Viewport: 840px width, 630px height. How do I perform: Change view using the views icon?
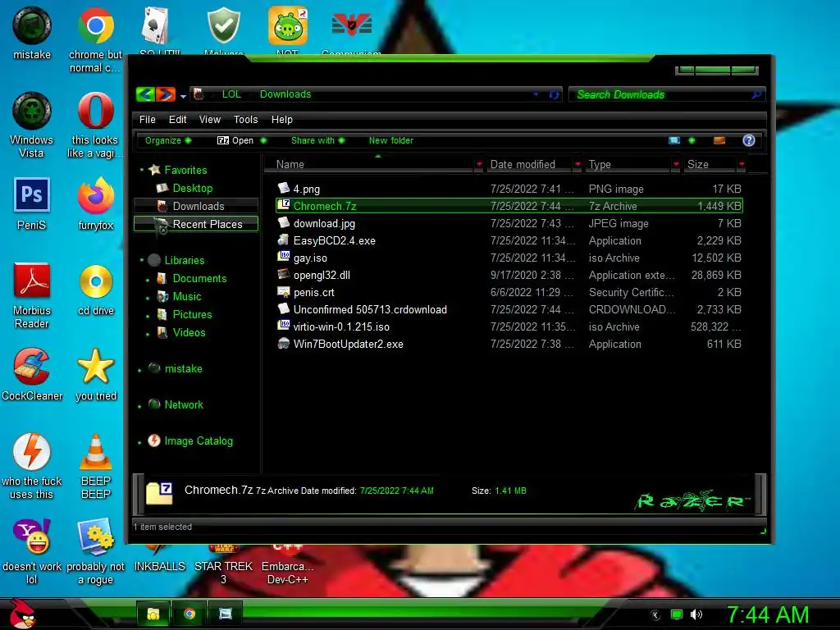tap(674, 140)
